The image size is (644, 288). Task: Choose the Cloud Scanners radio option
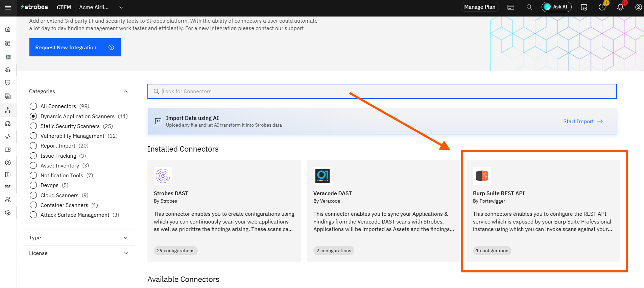pyautogui.click(x=33, y=195)
